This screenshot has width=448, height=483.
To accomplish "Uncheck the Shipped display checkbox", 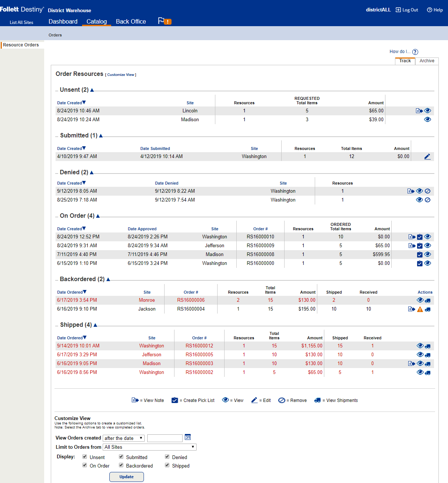I will coord(167,465).
